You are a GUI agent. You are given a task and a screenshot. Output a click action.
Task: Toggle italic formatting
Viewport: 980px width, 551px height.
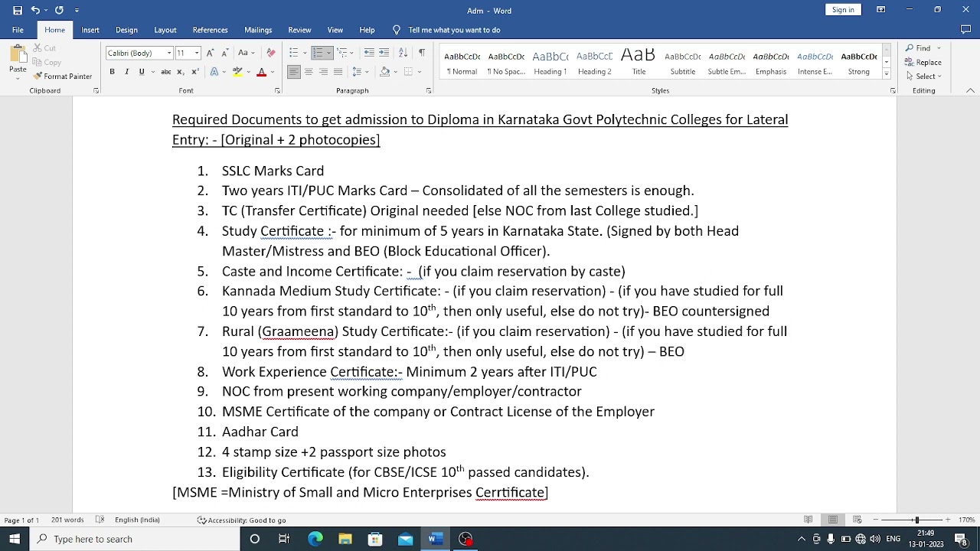coord(127,72)
